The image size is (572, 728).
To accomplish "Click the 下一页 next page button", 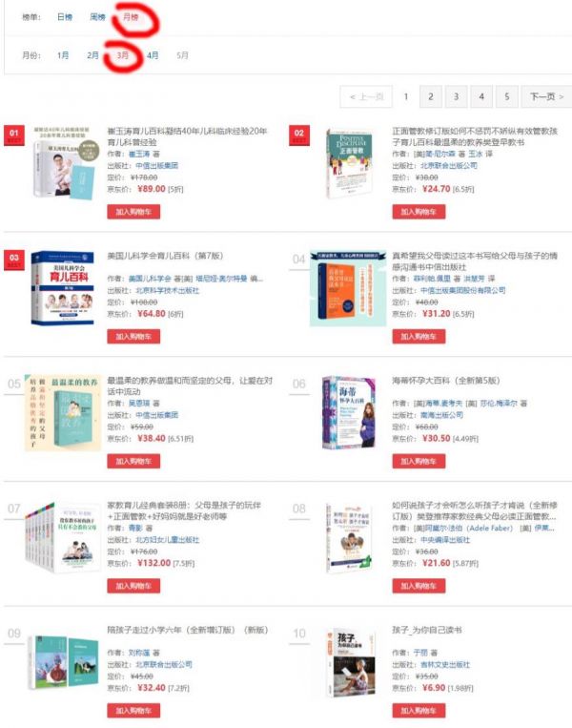I will (546, 96).
